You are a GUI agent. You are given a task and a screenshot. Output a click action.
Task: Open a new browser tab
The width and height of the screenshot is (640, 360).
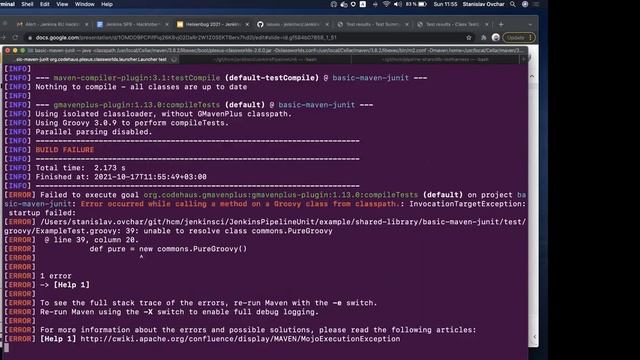pos(501,24)
